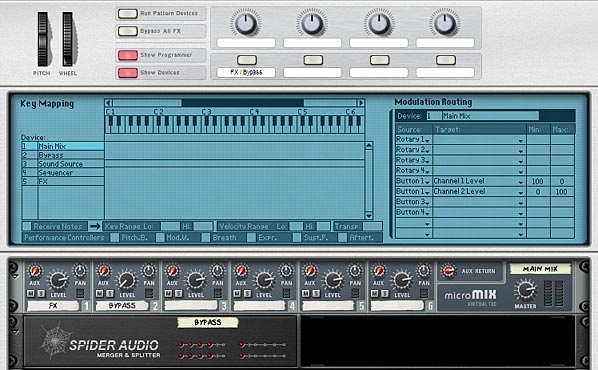Collapse the microMIX device fold arrow

pyautogui.click(x=15, y=276)
